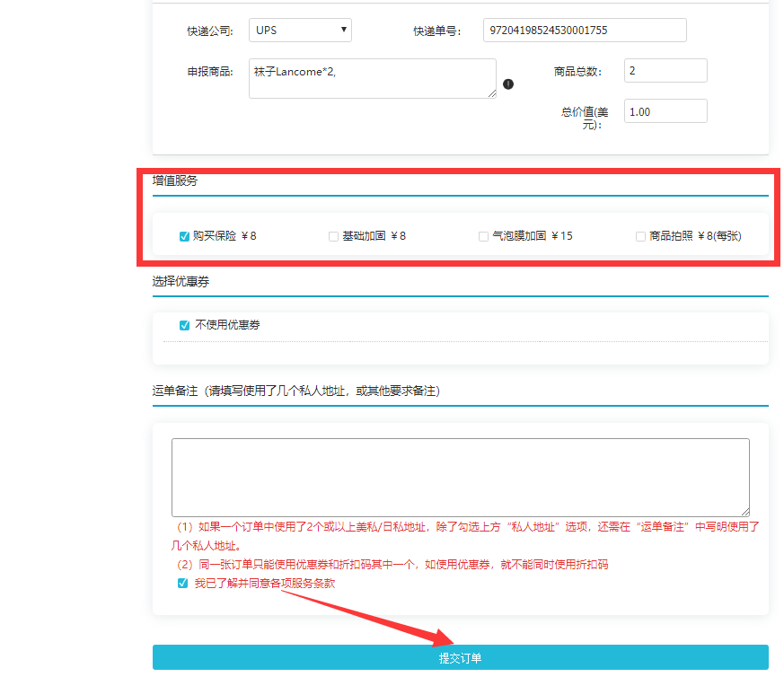Focus the 商品总数 quantity field

click(x=665, y=71)
